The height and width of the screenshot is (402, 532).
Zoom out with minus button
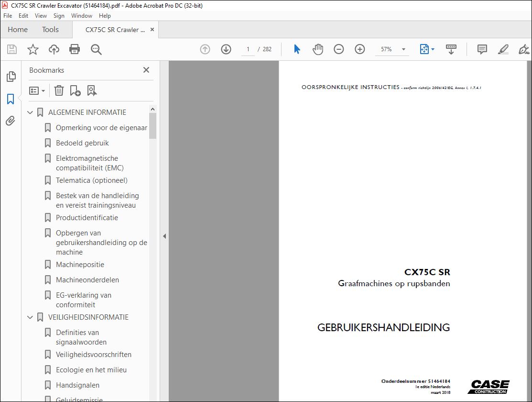click(x=338, y=49)
